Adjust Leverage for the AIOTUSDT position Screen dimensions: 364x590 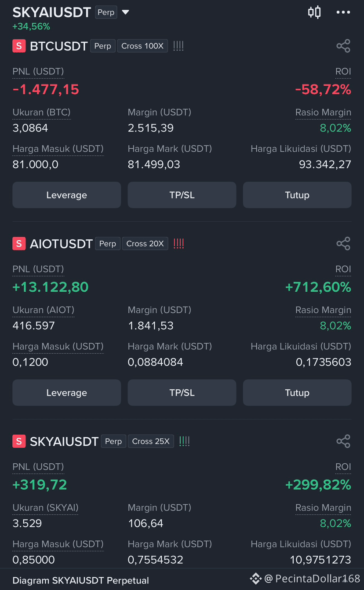[x=66, y=392]
